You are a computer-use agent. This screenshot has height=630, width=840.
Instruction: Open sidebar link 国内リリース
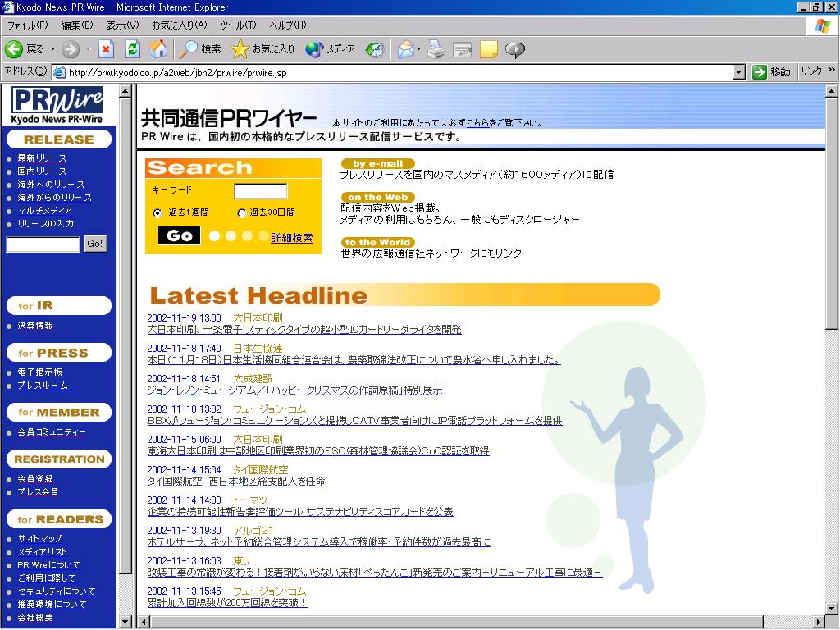tap(42, 171)
